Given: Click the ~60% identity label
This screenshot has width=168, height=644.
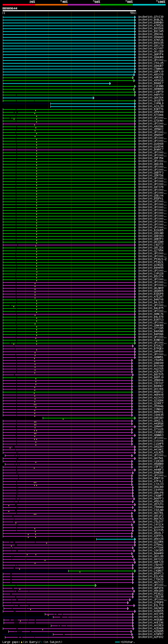Looking at the screenshot, I should 96,2.
